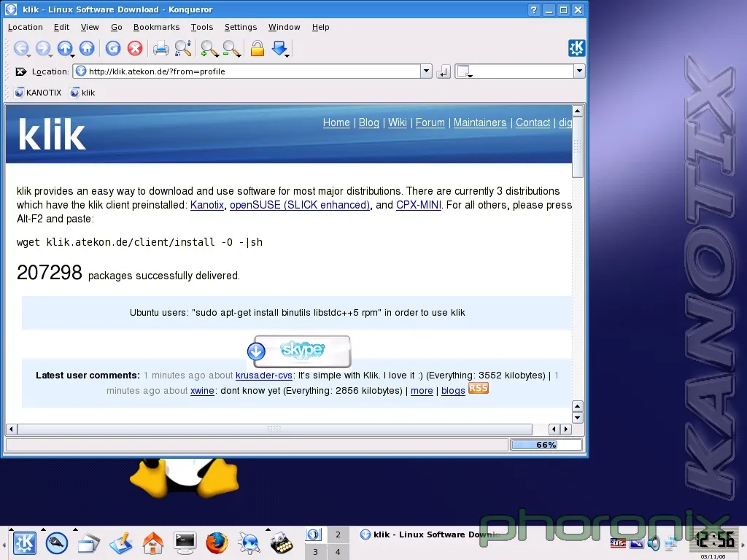
Task: Open the search provider selector icon
Action: (x=464, y=71)
